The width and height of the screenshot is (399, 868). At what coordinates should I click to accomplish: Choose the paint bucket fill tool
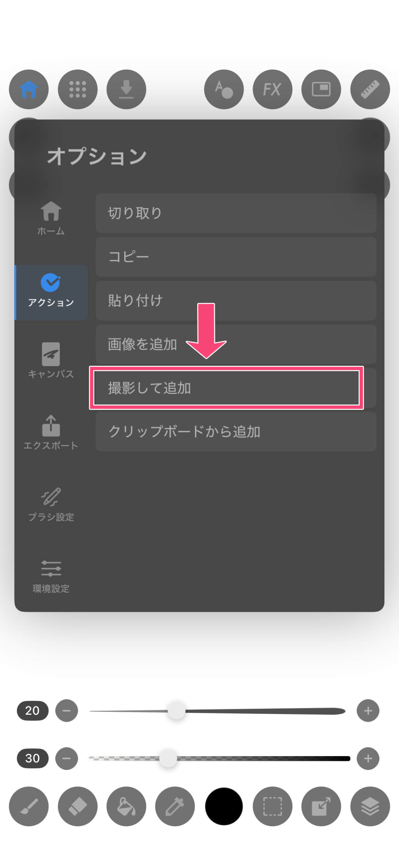(126, 807)
